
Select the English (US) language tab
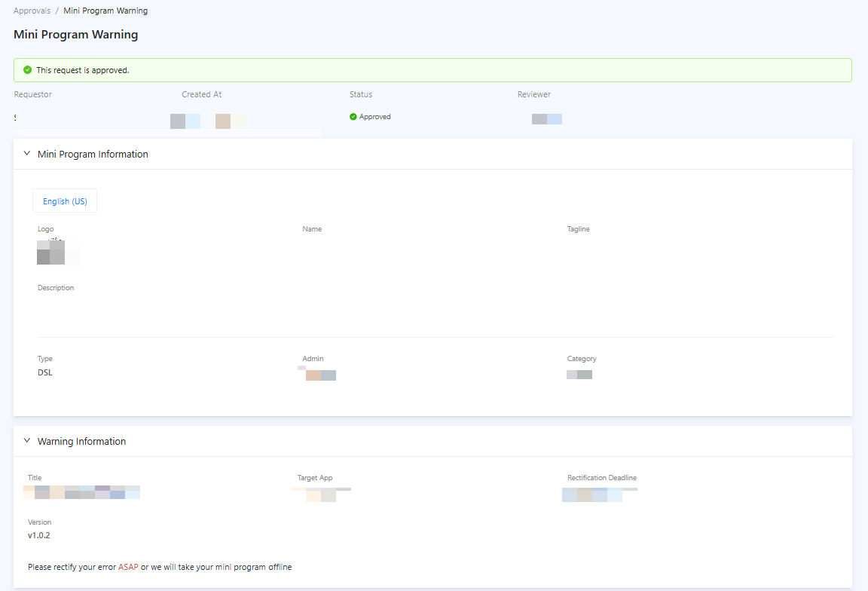[x=65, y=201]
